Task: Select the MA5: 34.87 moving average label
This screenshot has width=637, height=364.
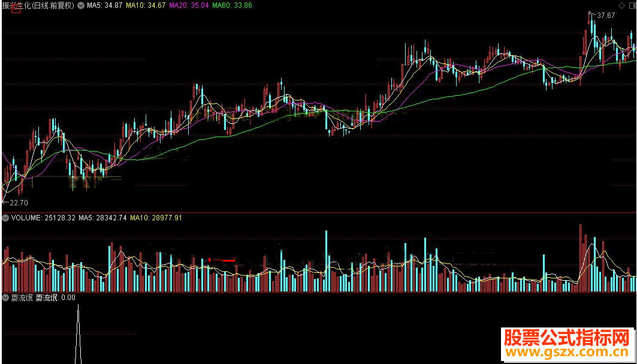Action: 104,5
